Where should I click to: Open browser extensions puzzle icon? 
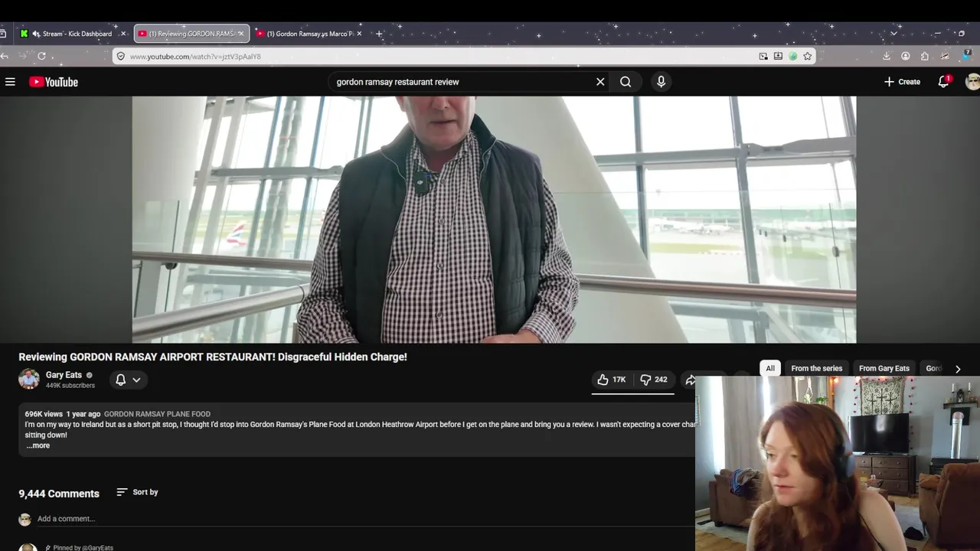pyautogui.click(x=925, y=56)
